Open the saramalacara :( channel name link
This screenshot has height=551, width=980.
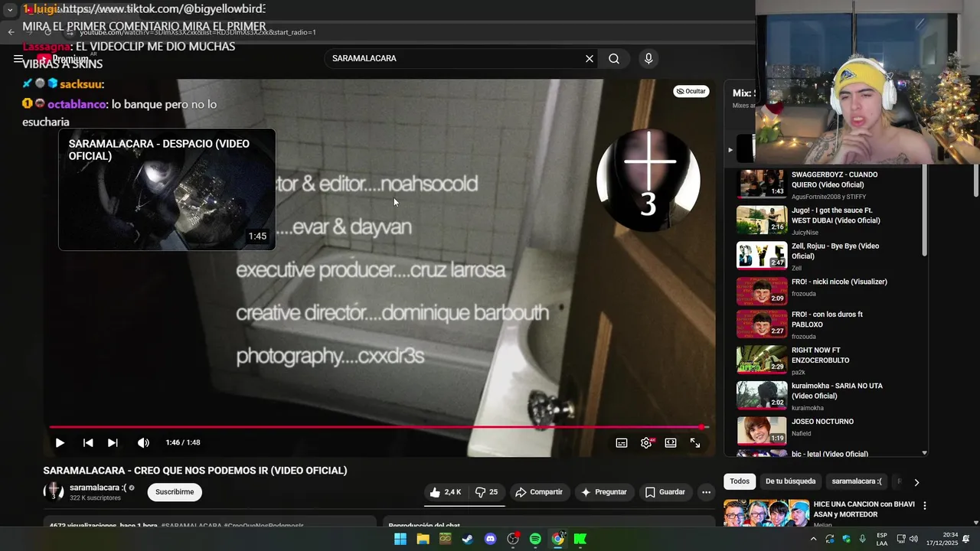[97, 487]
